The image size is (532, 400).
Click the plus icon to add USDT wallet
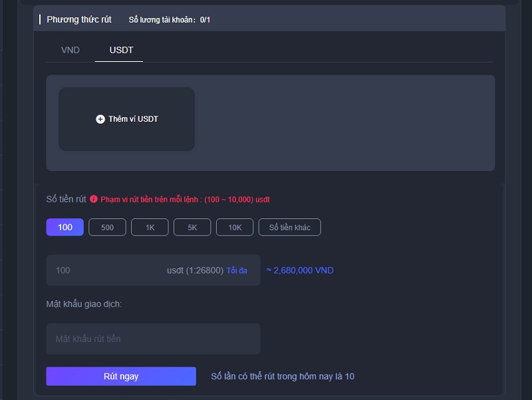pos(98,119)
